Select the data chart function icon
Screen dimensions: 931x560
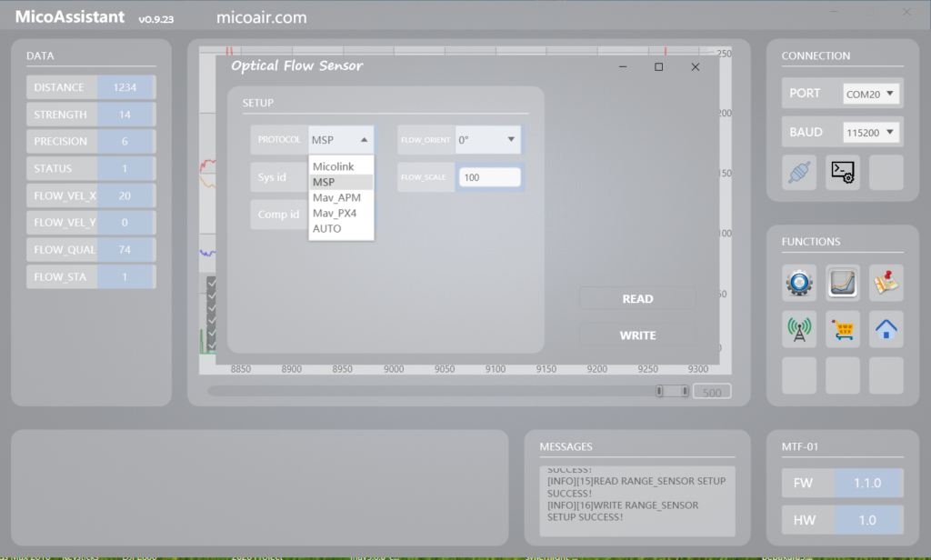point(843,283)
